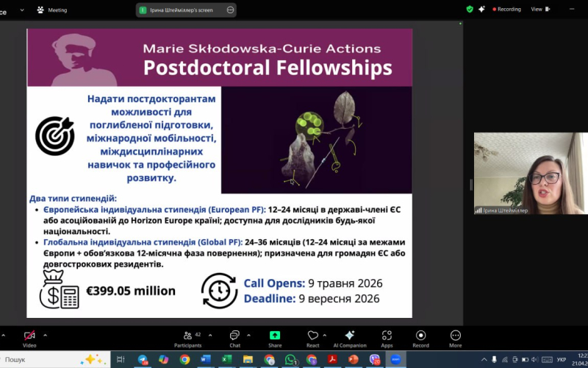Click the Ірина Штейміллер name label
Image resolution: width=588 pixels, height=368 pixels.
(x=505, y=210)
